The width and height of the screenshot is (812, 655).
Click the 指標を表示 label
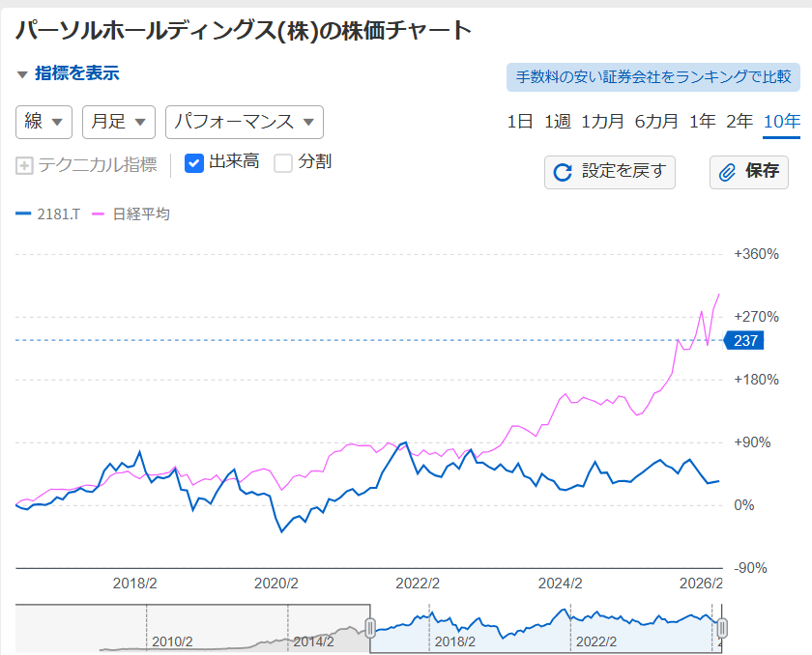click(77, 73)
